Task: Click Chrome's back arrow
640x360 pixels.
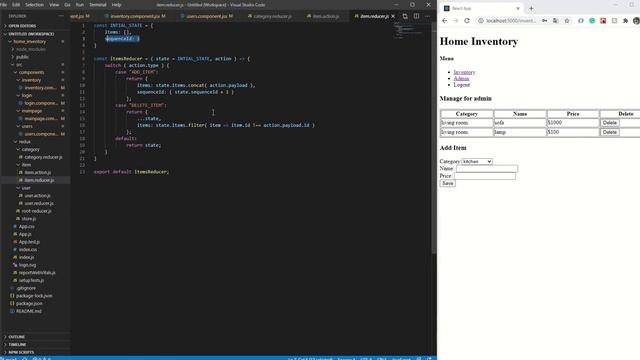Action: coord(444,21)
